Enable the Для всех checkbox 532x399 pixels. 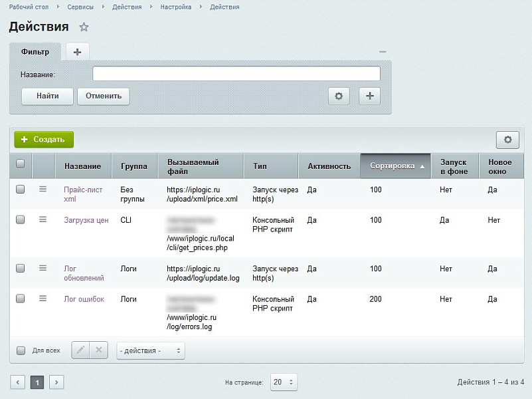point(21,350)
